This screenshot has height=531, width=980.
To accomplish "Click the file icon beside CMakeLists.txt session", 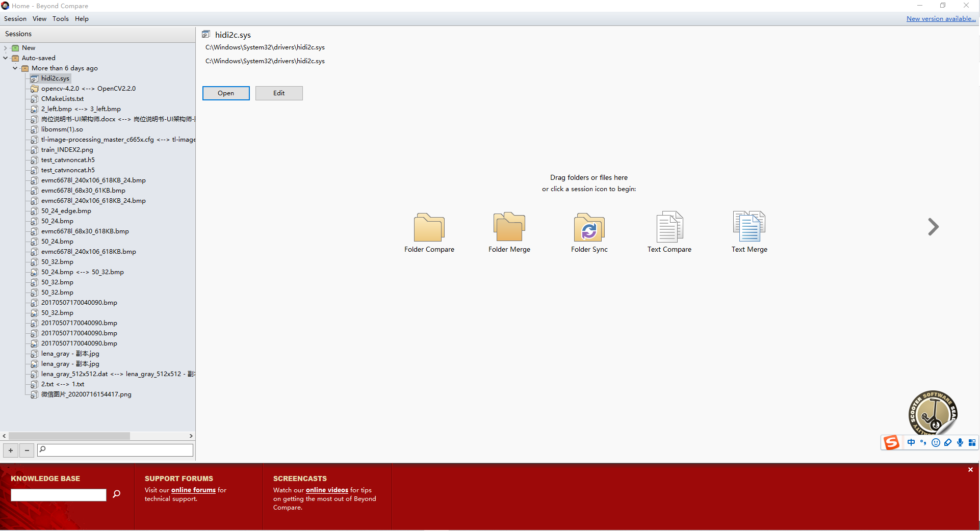I will (35, 99).
